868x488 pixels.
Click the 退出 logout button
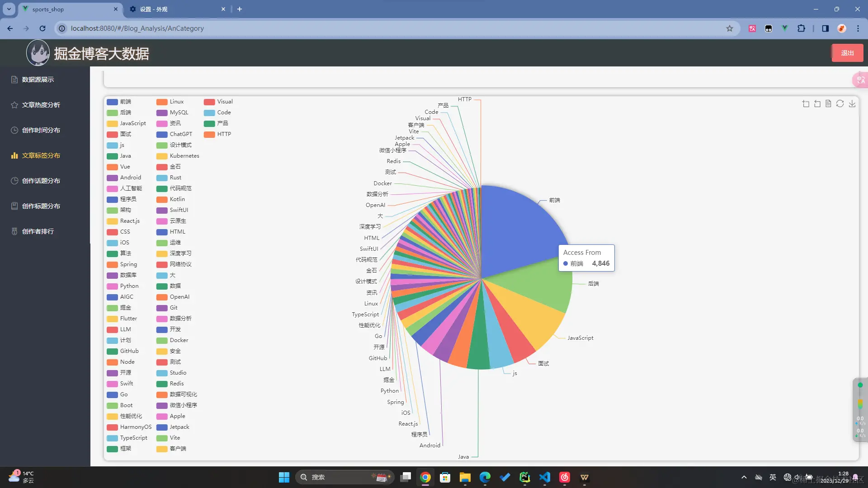coord(847,53)
